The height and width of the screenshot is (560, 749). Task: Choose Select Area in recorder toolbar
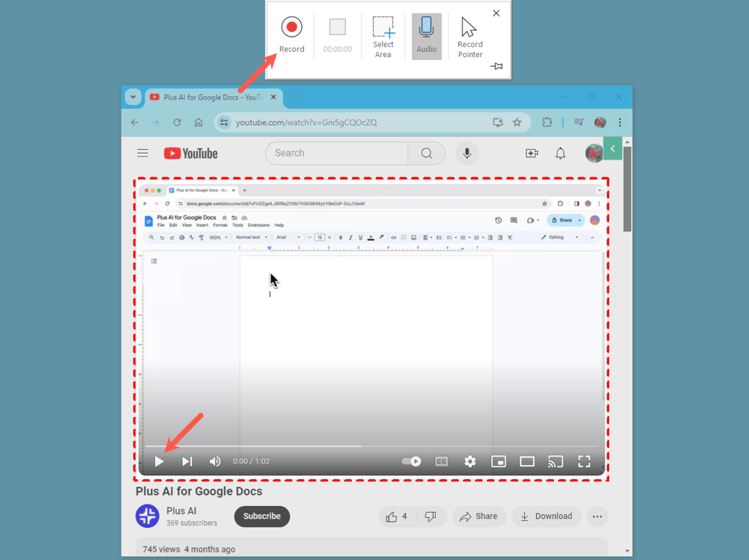point(383,37)
